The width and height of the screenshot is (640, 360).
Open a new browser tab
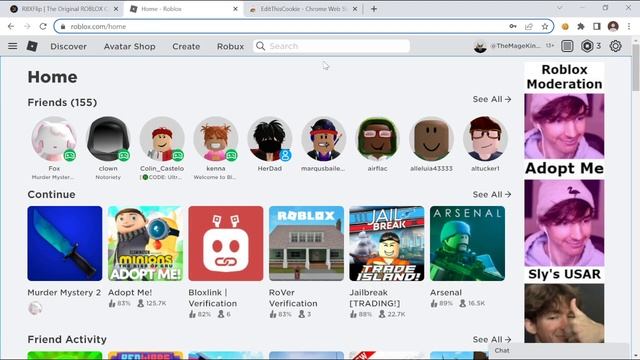click(374, 9)
